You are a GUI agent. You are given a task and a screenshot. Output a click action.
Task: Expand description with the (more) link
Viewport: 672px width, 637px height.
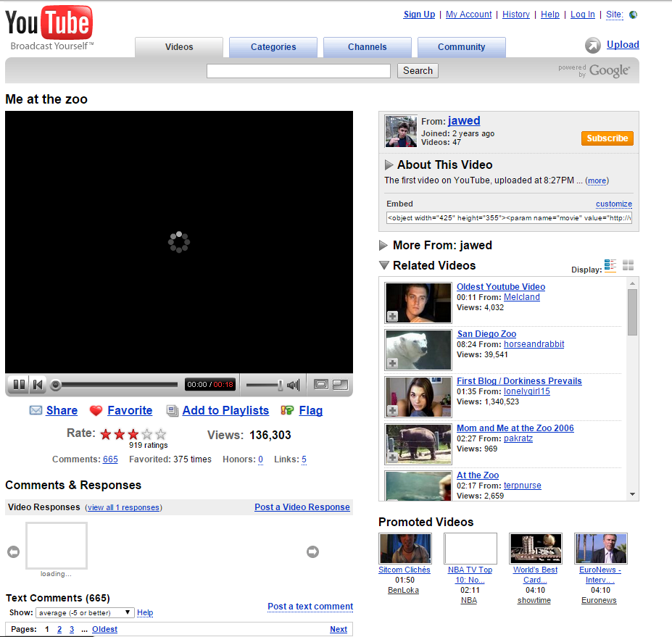coord(597,180)
